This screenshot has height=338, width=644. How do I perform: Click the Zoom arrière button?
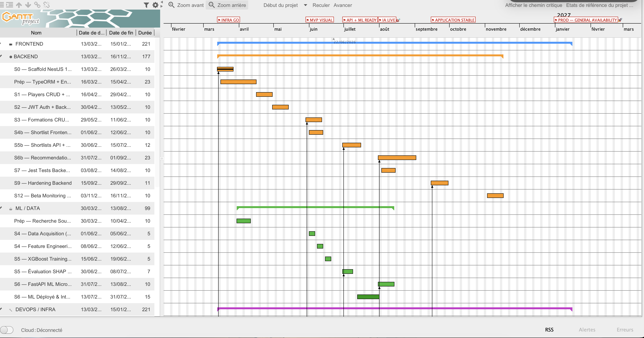pyautogui.click(x=227, y=5)
